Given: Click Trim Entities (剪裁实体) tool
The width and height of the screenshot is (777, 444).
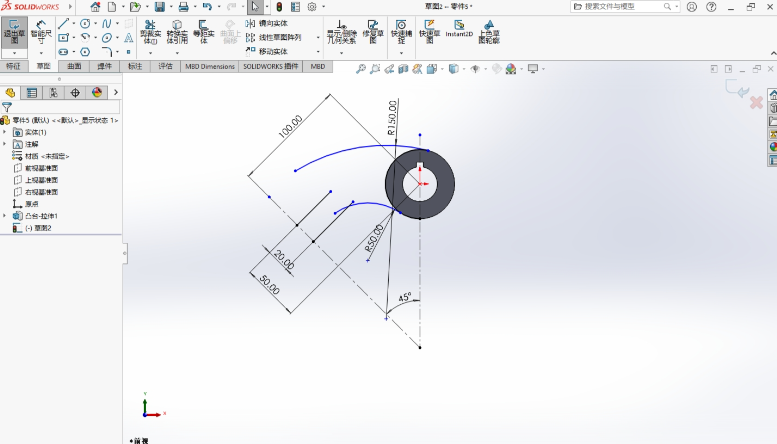Looking at the screenshot, I should pyautogui.click(x=150, y=32).
